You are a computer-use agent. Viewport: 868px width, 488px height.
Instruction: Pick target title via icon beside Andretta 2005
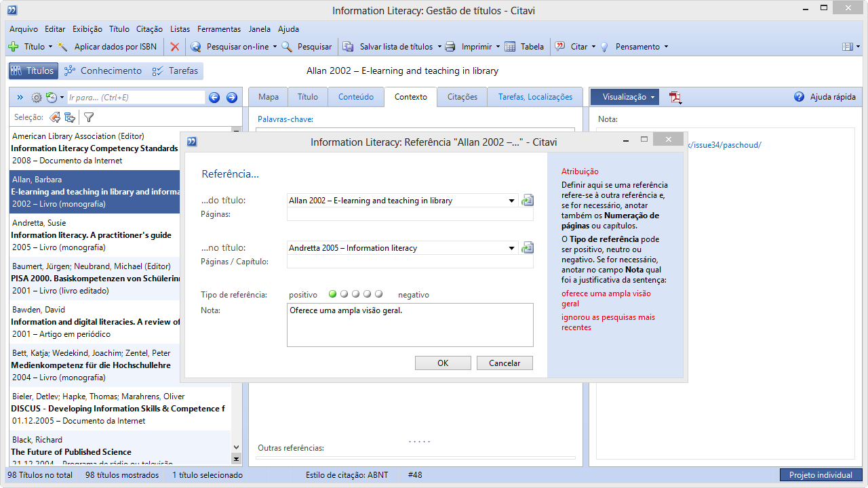[528, 248]
